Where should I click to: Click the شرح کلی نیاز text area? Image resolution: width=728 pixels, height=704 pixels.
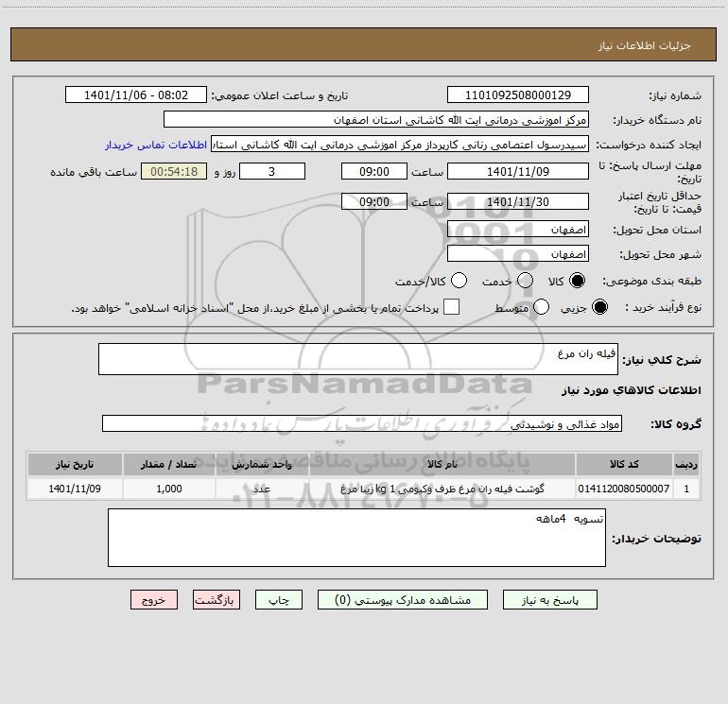(358, 359)
